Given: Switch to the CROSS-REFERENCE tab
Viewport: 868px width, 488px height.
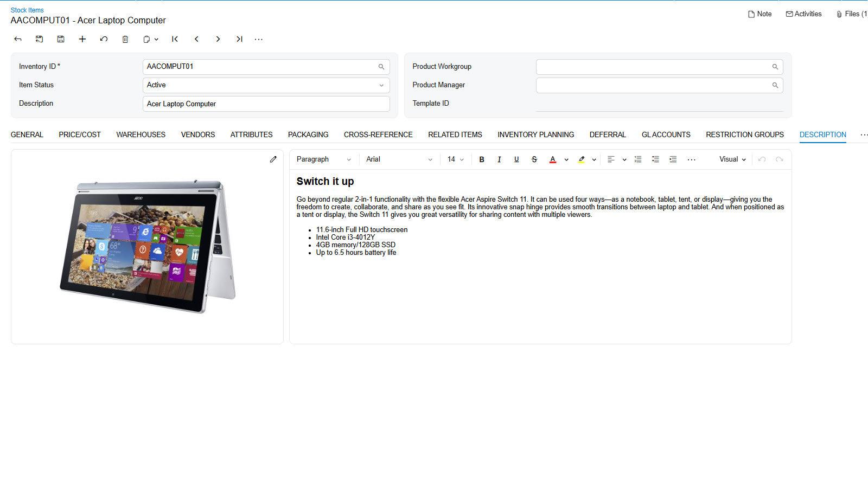Looking at the screenshot, I should click(378, 134).
